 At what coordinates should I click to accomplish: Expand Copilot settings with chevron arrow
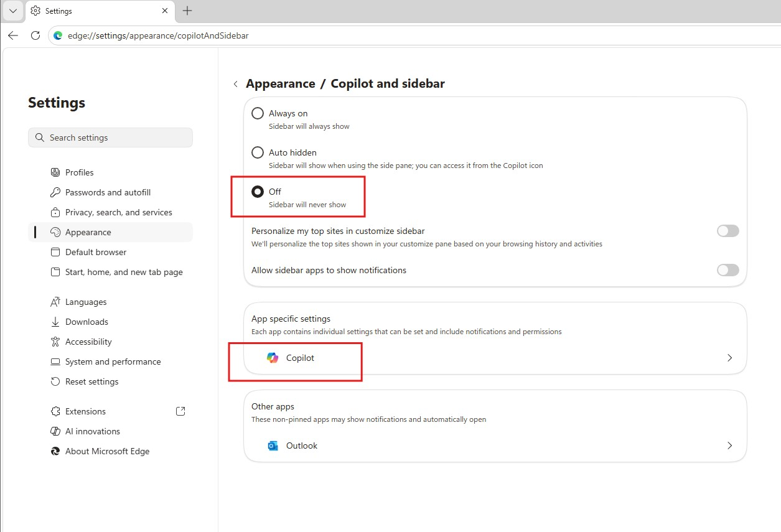click(729, 358)
